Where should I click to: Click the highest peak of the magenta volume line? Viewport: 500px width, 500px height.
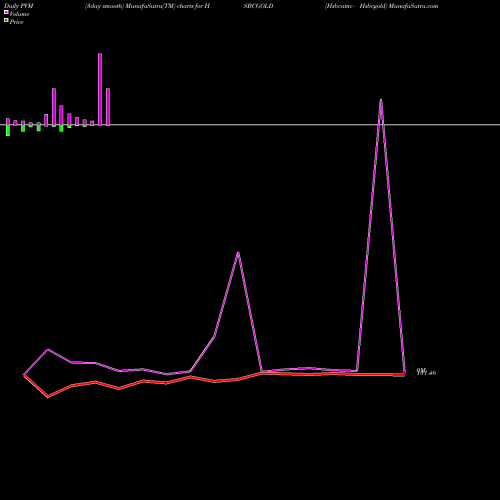click(381, 100)
